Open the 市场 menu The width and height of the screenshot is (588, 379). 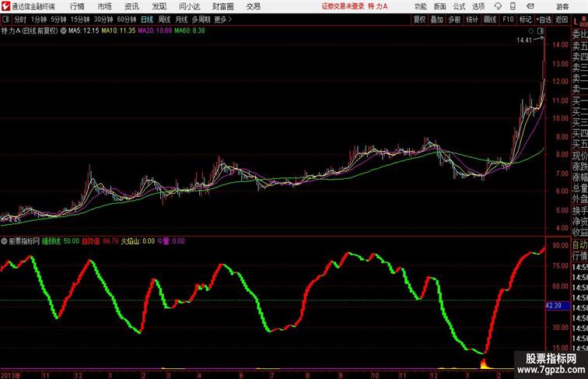point(105,6)
